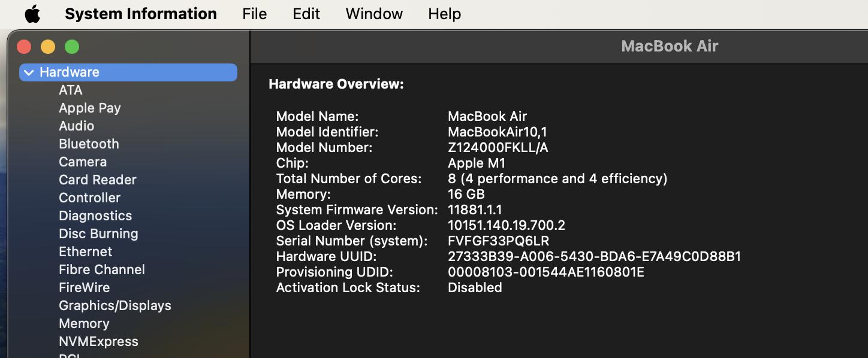Click the Provisioning UDID value 00008103-001544AE1160801E
Viewport: 868px width, 358px height.
(x=546, y=272)
